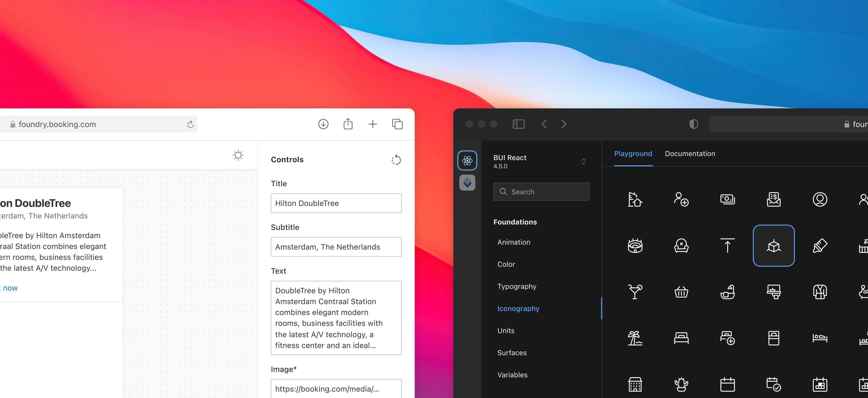Select the blank calendar icon
Image resolution: width=868 pixels, height=398 pixels.
pos(727,384)
